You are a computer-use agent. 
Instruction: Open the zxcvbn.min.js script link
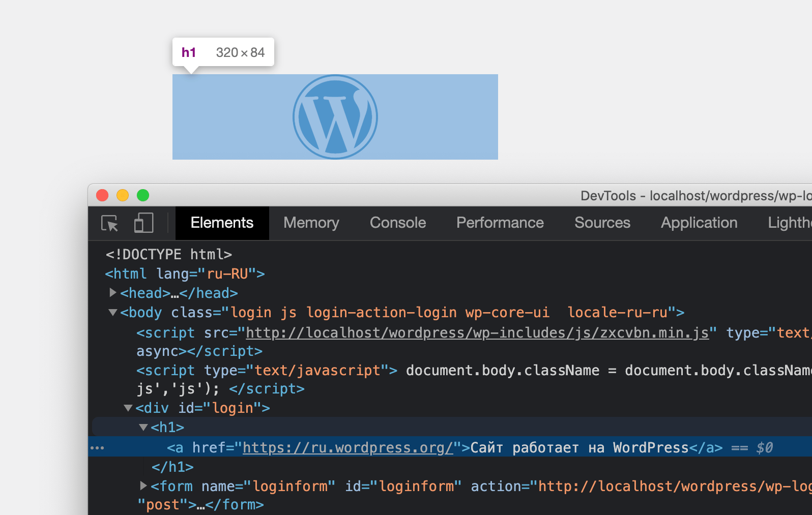477,333
